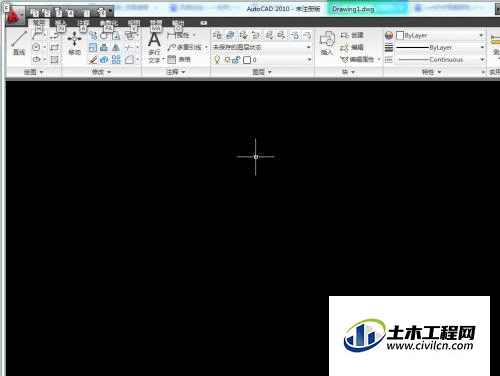This screenshot has width=500, height=376.
Task: Open the Layer Properties manager, first Layers panel icon
Action: (x=217, y=35)
